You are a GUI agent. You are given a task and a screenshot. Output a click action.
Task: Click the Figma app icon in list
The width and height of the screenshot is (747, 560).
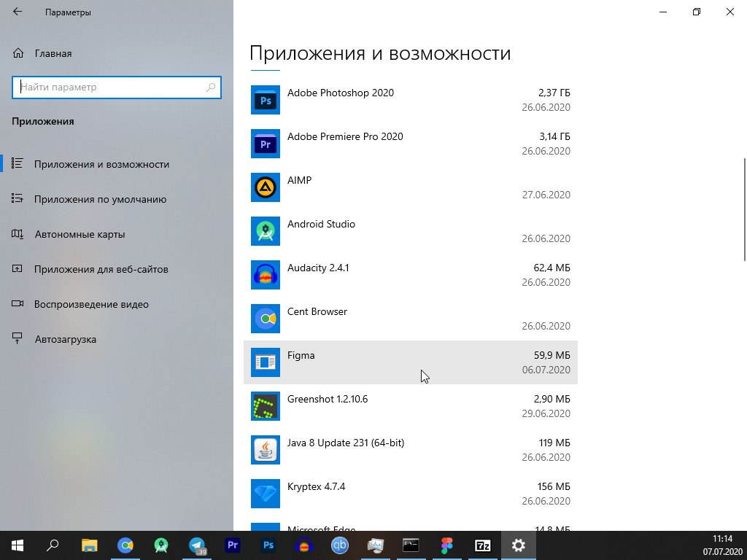(266, 362)
